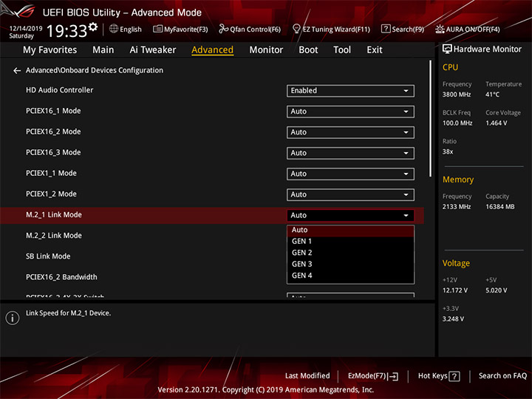Click the AURA ON/OFF light icon

click(440, 29)
